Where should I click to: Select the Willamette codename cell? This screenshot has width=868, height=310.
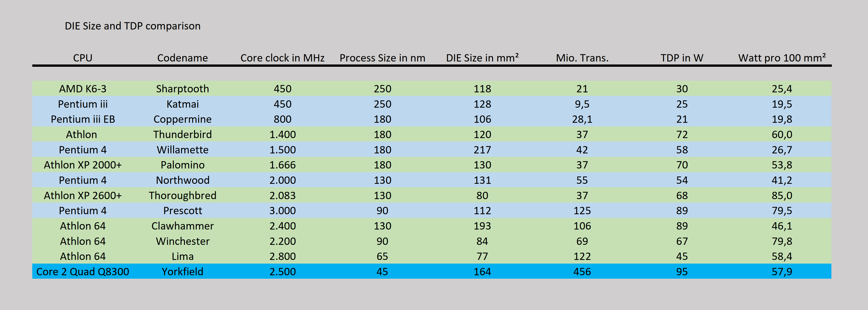tap(182, 150)
